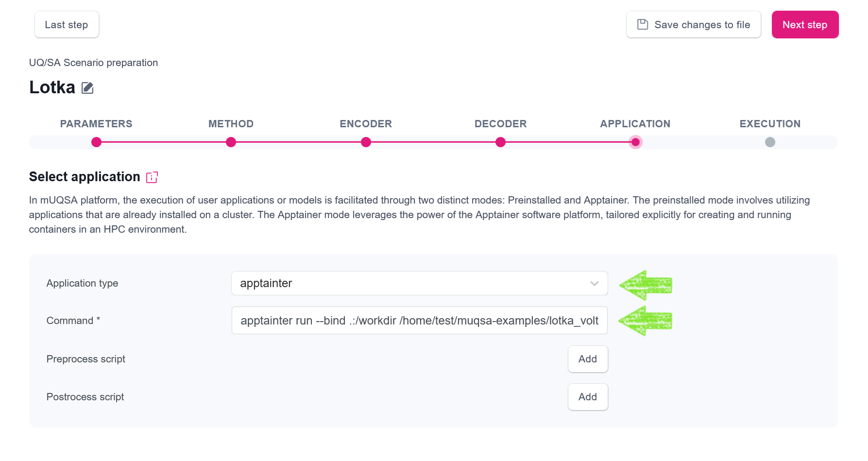This screenshot has height=461, width=868.
Task: Click the METHOD progress dot
Action: coord(231,142)
